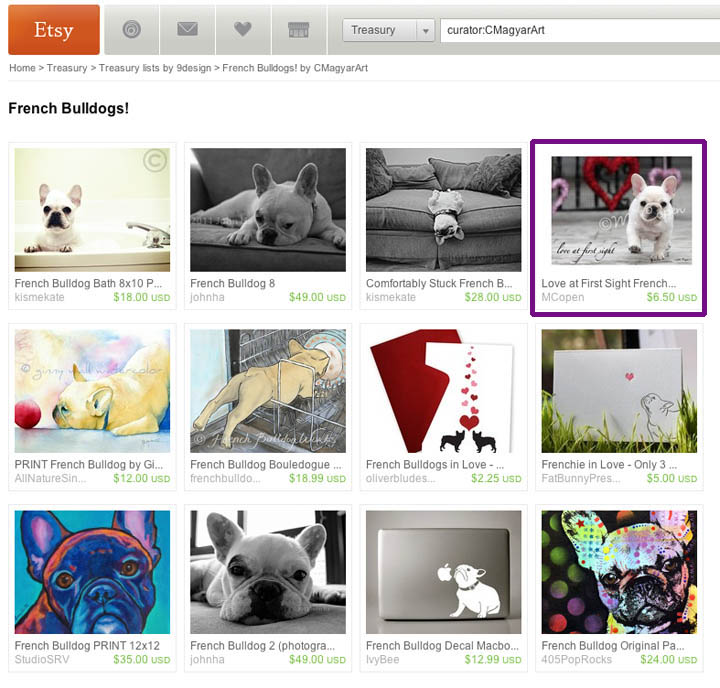
Task: Click the $35.00 USD price
Action: [142, 660]
